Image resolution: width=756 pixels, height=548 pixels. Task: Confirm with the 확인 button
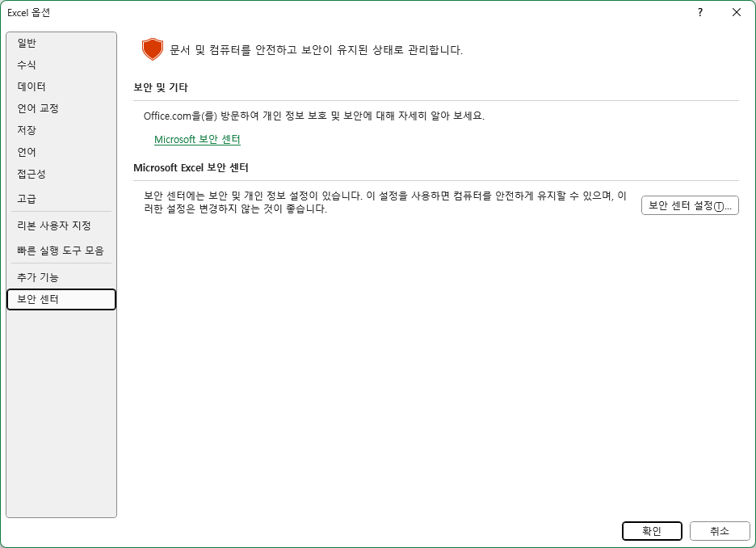coord(652,531)
